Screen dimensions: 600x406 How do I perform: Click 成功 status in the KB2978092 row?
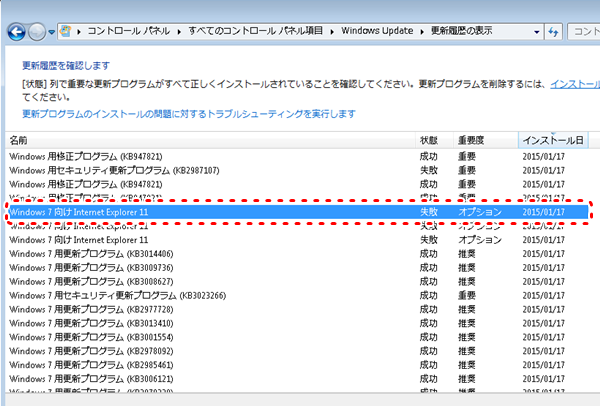click(x=429, y=351)
